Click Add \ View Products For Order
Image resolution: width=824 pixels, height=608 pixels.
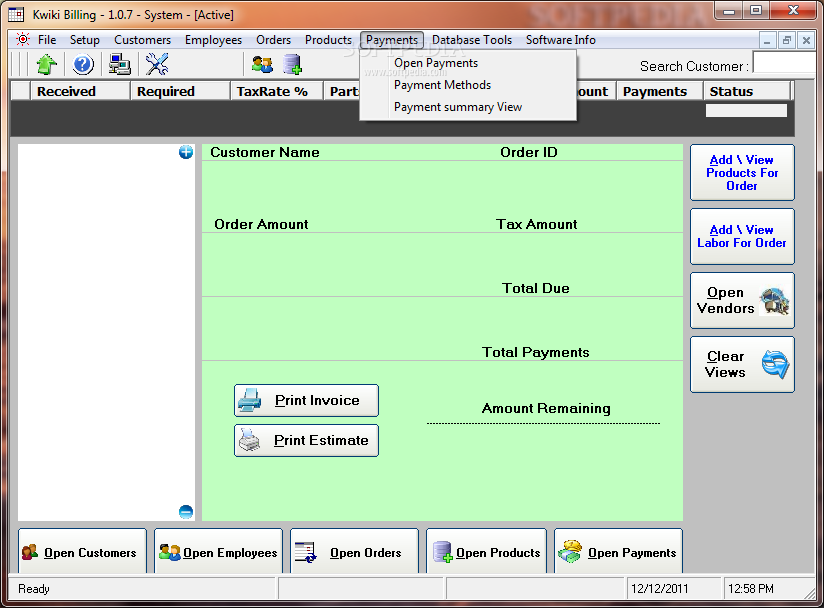pos(742,173)
